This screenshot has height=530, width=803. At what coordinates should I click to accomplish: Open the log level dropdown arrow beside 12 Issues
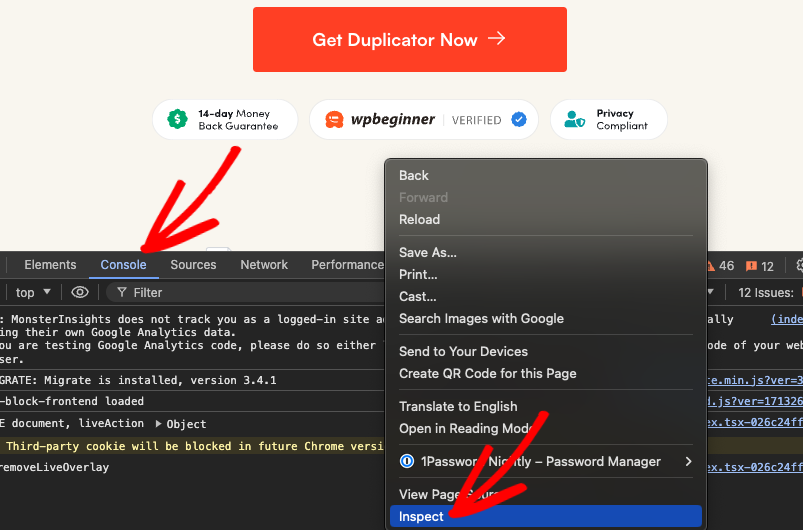click(710, 292)
